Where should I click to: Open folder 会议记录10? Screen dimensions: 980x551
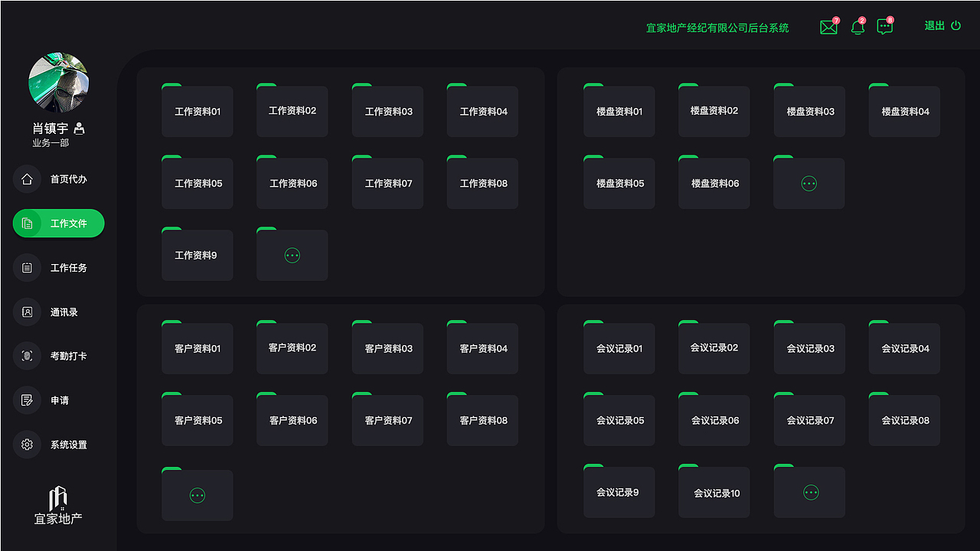[714, 491]
